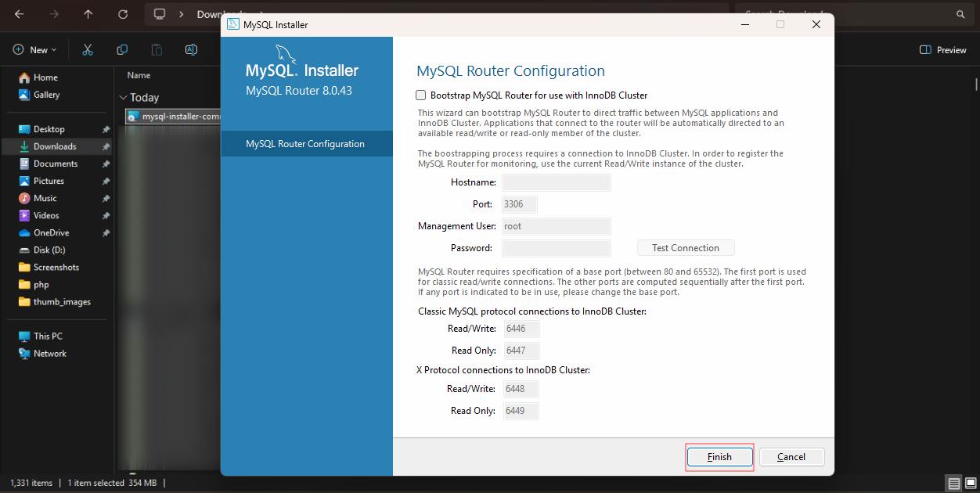Screen dimensions: 980x493
Task: Unpin Pictures using its pin icon
Action: (x=106, y=181)
